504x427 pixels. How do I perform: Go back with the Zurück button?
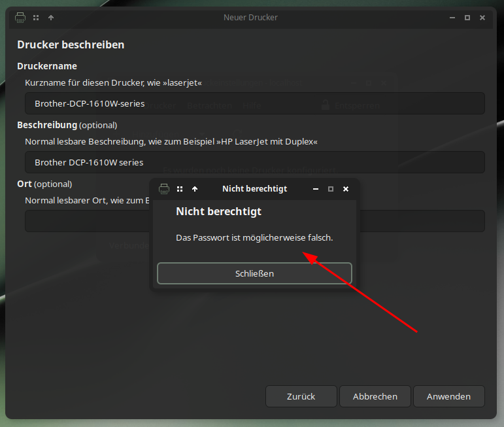tap(301, 396)
